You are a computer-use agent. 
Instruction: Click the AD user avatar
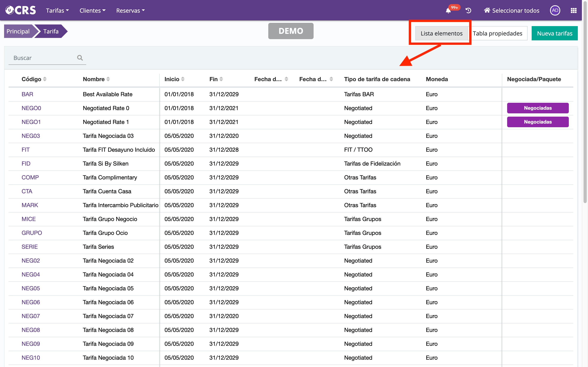pos(555,10)
